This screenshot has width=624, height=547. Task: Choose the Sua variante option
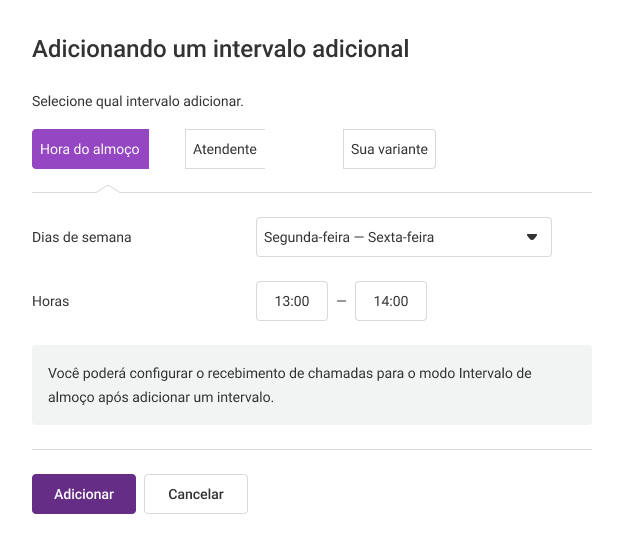[x=389, y=149]
